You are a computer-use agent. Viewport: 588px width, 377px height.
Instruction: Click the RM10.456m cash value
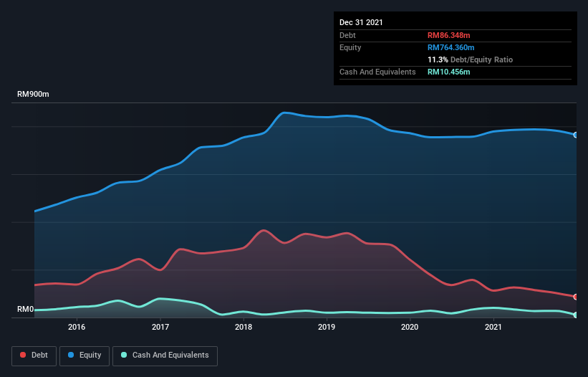[448, 72]
